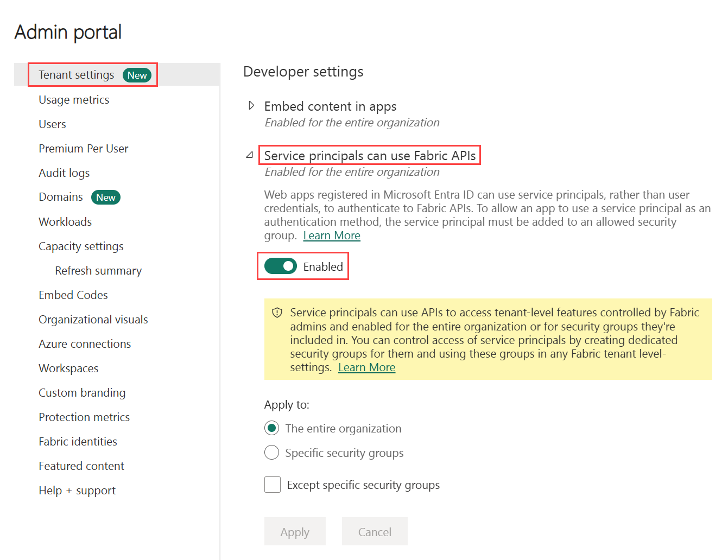Click Learn More inside the yellow notice
This screenshot has width=728, height=560.
point(366,367)
